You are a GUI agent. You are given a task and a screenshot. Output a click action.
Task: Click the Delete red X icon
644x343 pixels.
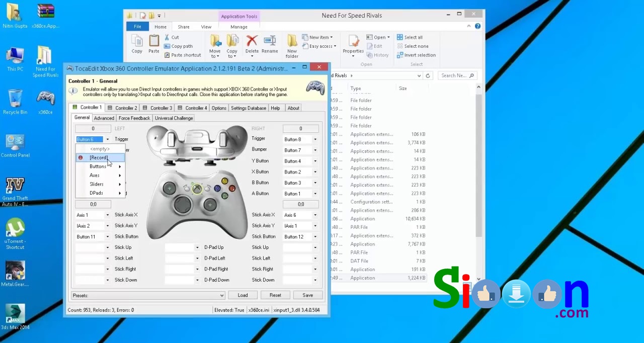coord(252,44)
